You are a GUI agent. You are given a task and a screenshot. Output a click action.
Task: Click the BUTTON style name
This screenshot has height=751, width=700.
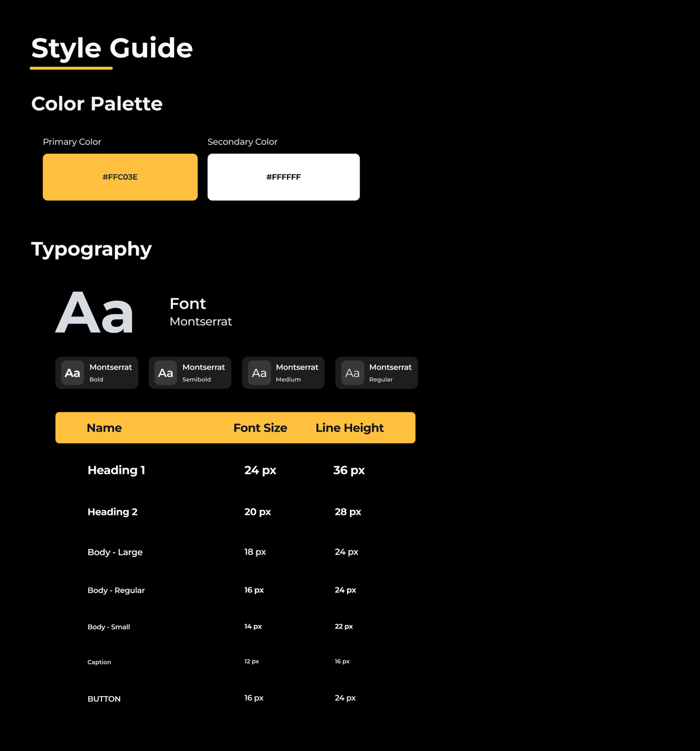click(104, 699)
